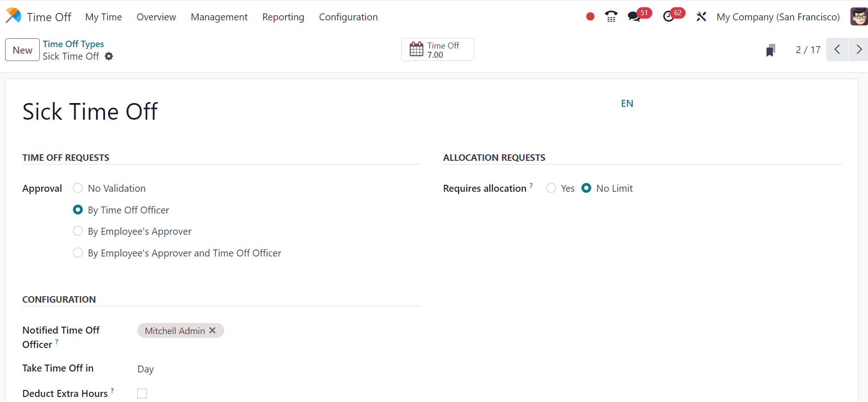868x402 pixels.
Task: Go to the Time Off Types breadcrumb
Action: 73,44
